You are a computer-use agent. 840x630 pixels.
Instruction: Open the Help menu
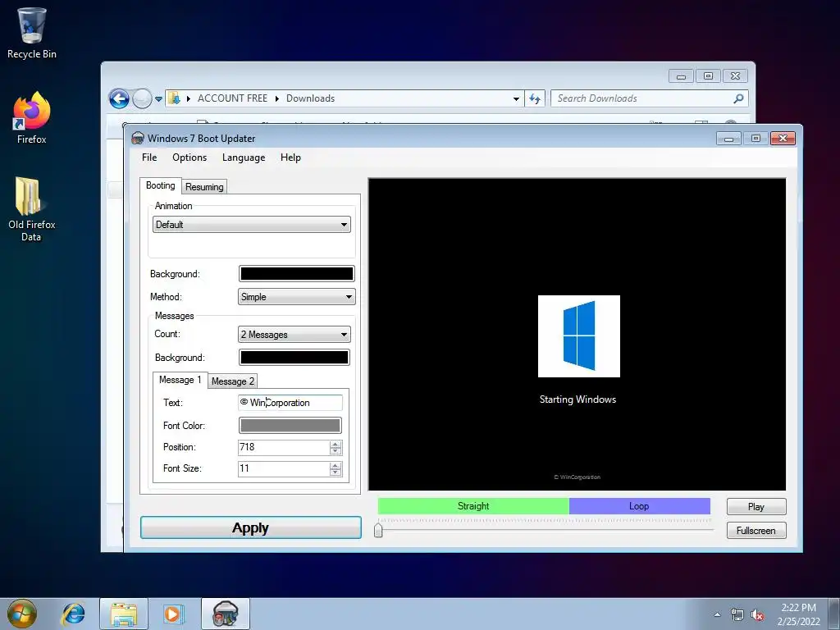(290, 157)
